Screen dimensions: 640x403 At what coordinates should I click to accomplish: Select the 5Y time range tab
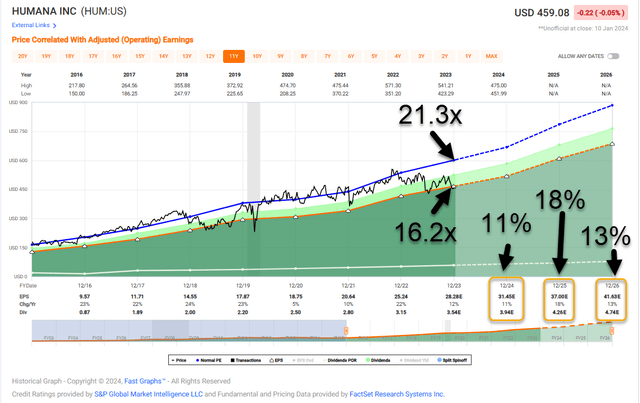click(x=375, y=56)
